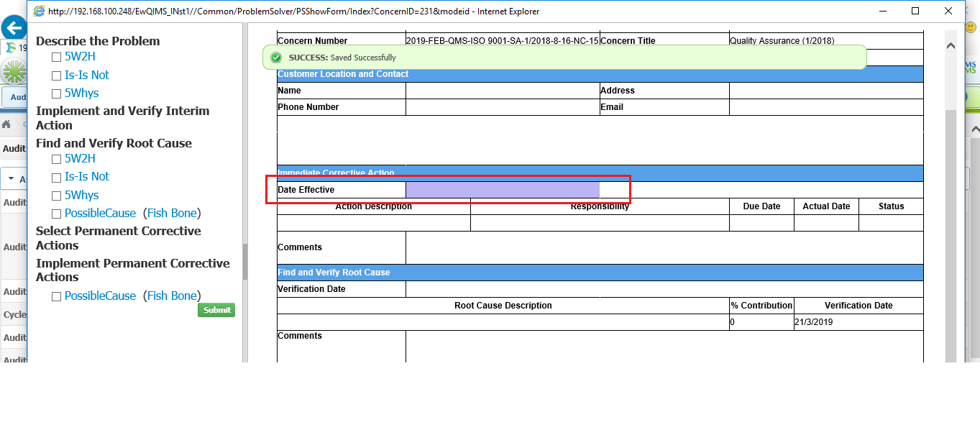The height and width of the screenshot is (448, 980).
Task: Open the Is-Is Not link under Describe the Problem
Action: coord(87,75)
